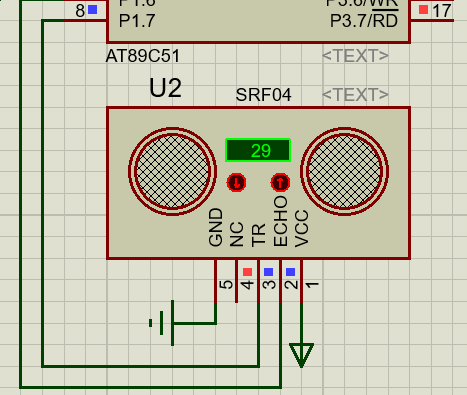Click the blue logic state marker by pin 2
The height and width of the screenshot is (395, 467).
click(291, 272)
